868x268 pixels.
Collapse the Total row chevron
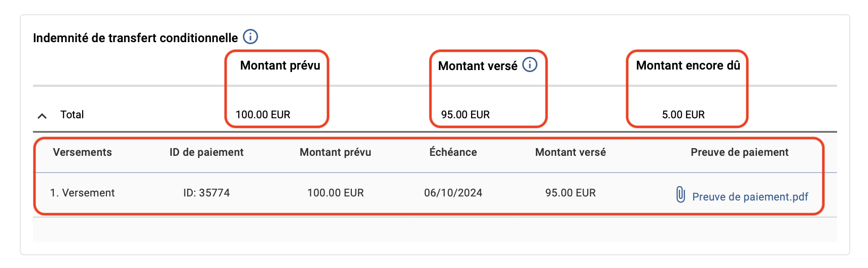42,116
